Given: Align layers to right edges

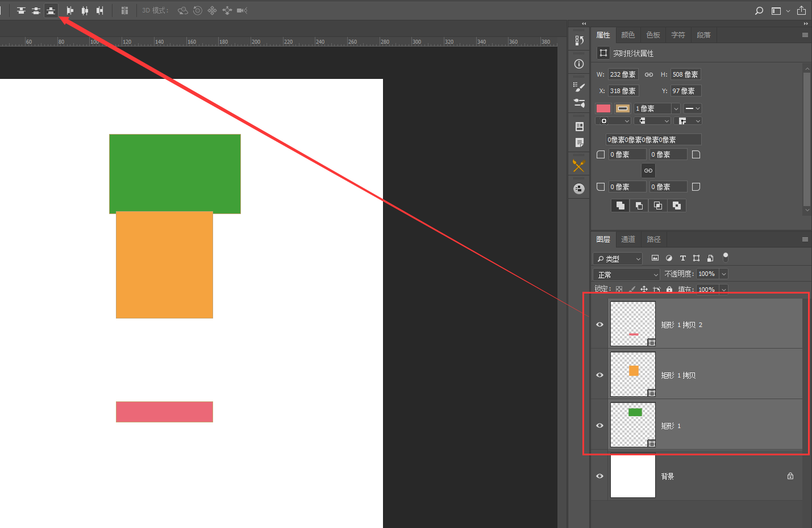Looking at the screenshot, I should pyautogui.click(x=100, y=11).
